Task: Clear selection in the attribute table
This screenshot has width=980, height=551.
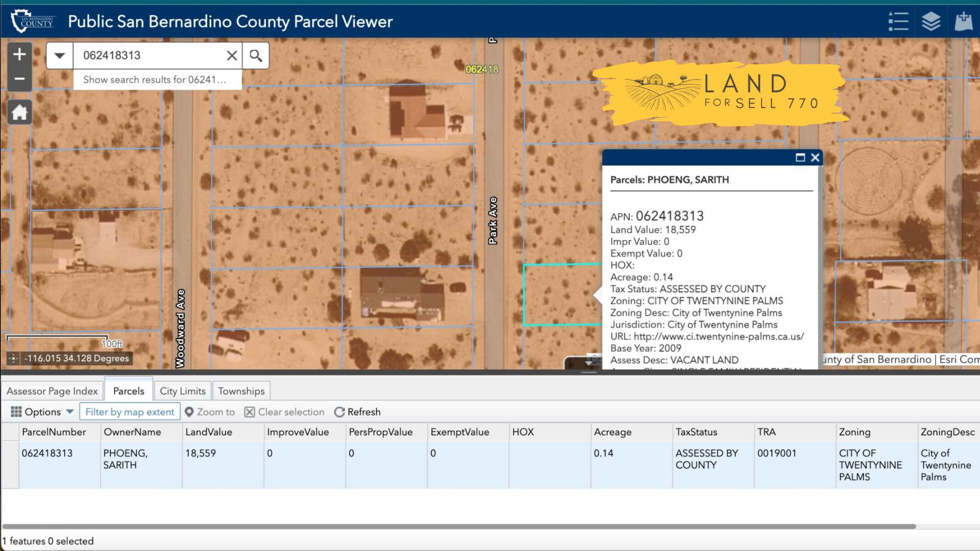Action: [284, 412]
